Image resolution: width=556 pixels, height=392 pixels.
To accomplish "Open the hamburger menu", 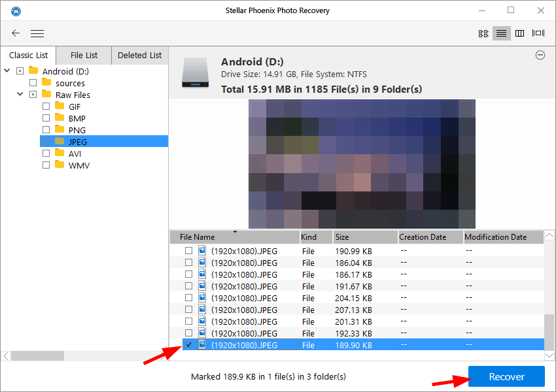I will click(x=37, y=33).
